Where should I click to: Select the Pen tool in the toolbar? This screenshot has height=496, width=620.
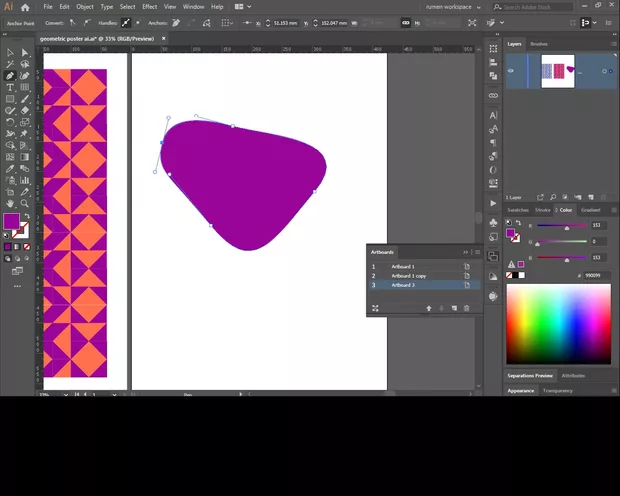click(x=10, y=76)
